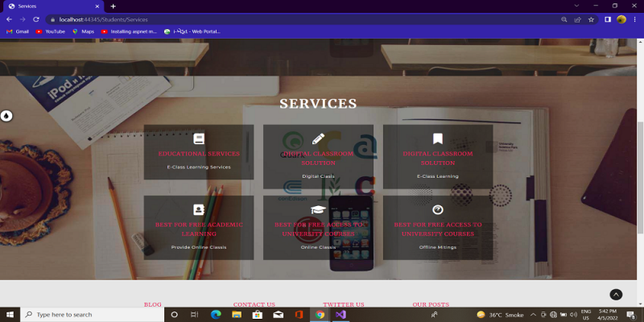Click the page vertical scrollbar thumb
The width and height of the screenshot is (644, 322).
(640, 177)
